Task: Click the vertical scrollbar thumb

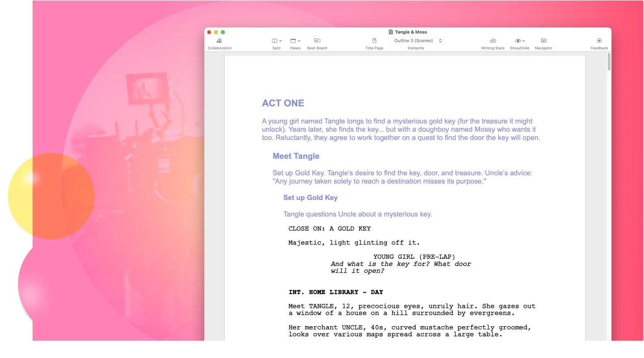Action: coord(609,62)
